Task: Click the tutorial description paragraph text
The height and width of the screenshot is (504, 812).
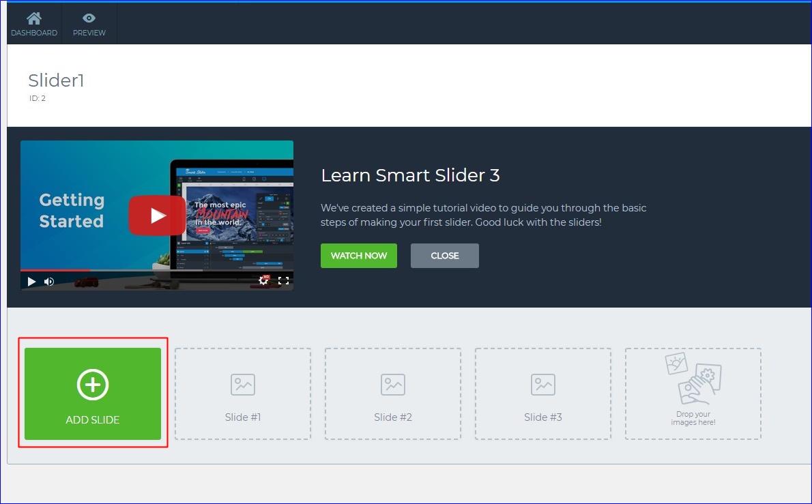Action: pyautogui.click(x=483, y=216)
